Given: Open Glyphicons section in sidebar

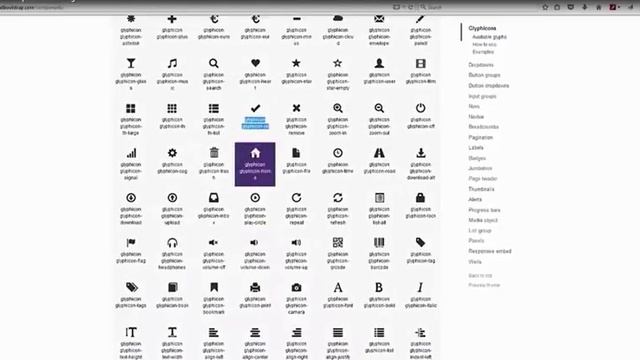Looking at the screenshot, I should click(x=482, y=28).
